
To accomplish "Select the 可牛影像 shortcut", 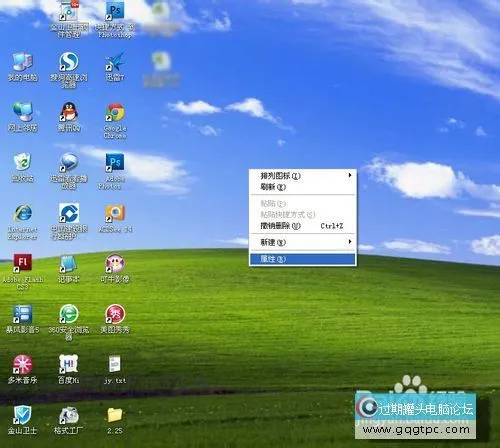I will (115, 269).
